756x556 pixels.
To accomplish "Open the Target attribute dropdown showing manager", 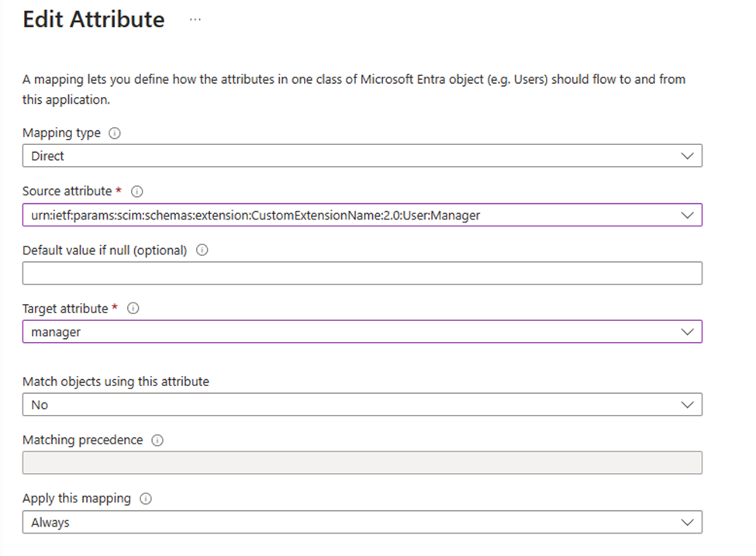I will [362, 332].
